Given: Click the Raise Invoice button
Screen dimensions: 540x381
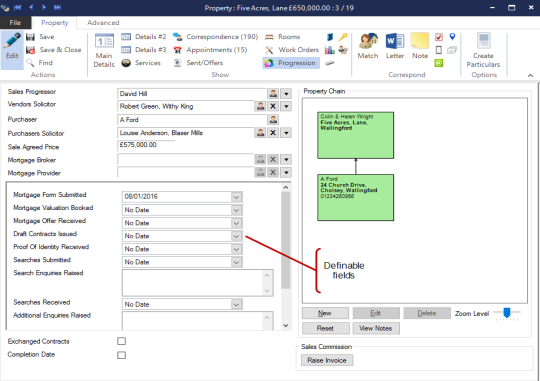Looking at the screenshot, I should (327, 360).
